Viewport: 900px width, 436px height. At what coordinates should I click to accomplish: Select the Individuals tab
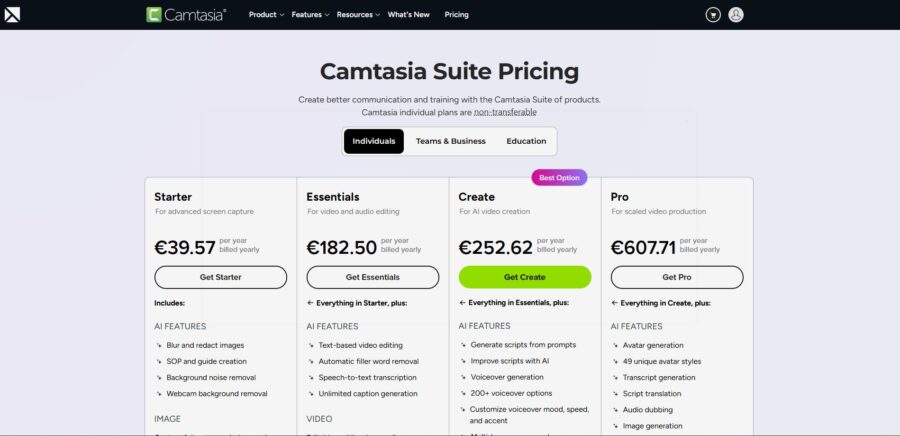[374, 141]
